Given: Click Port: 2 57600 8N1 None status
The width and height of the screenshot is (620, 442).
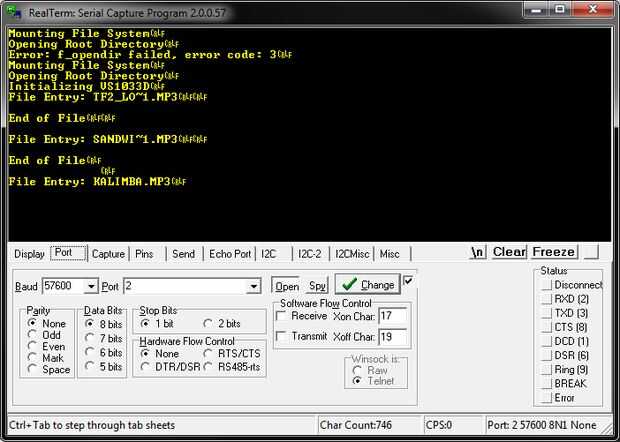Looking at the screenshot, I should coord(542,425).
